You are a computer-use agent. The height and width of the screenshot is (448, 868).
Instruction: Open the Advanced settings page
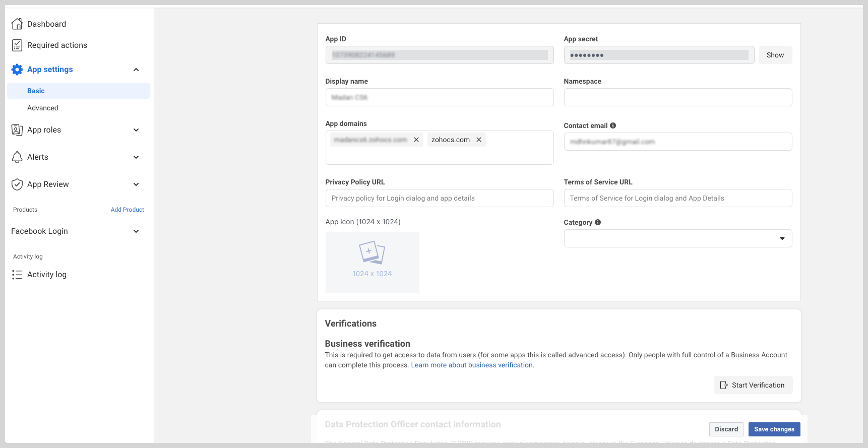[43, 108]
